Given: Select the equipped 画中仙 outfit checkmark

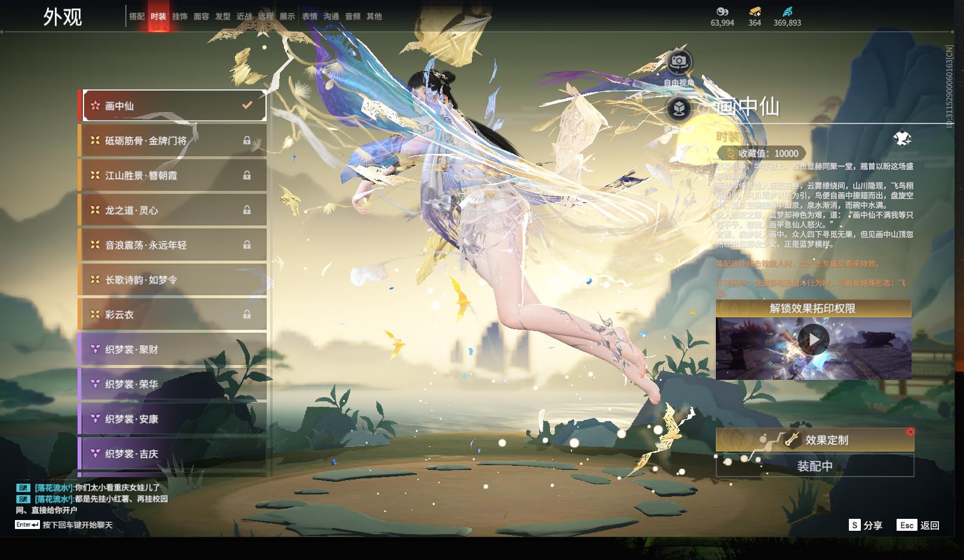Looking at the screenshot, I should [x=247, y=106].
